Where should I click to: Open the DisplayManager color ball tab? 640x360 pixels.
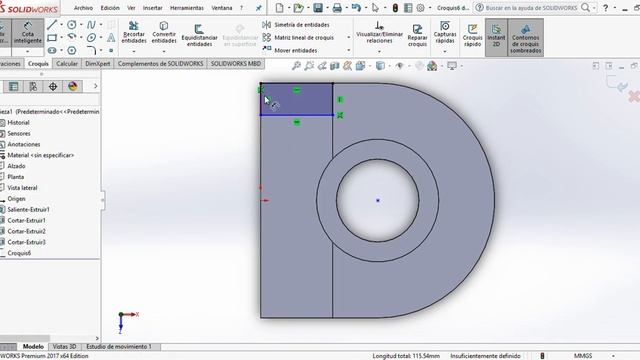pos(73,87)
